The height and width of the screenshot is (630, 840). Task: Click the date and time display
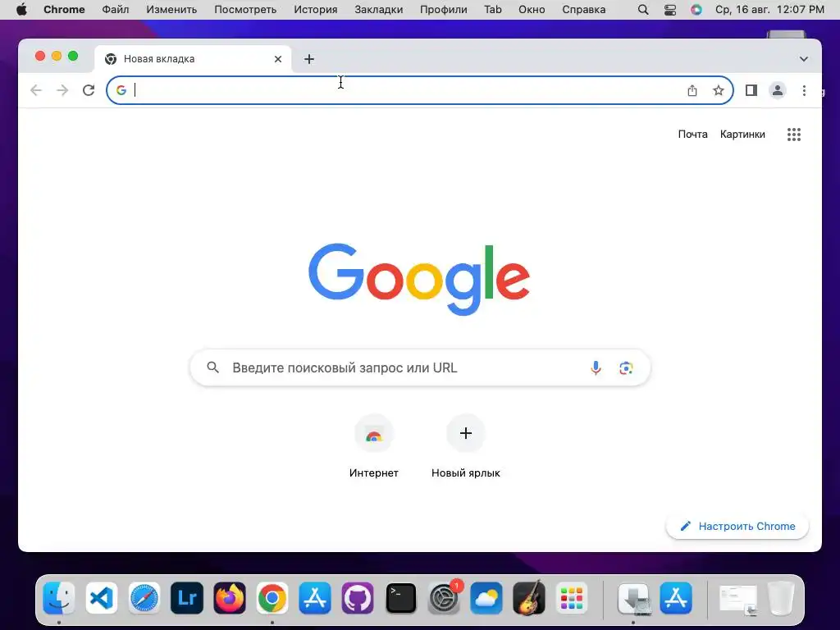coord(769,10)
